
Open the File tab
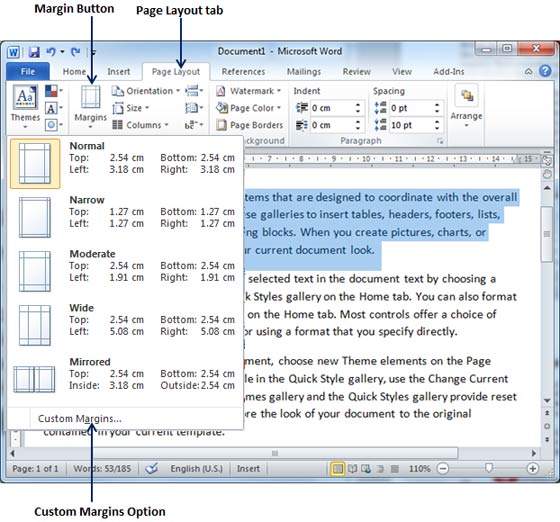pyautogui.click(x=28, y=71)
